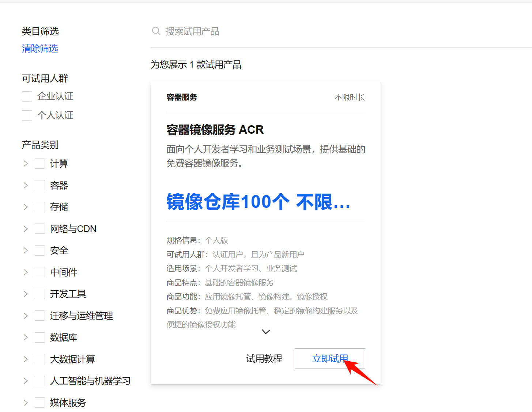Click the 立即试用 trial button
This screenshot has height=412, width=532.
329,359
